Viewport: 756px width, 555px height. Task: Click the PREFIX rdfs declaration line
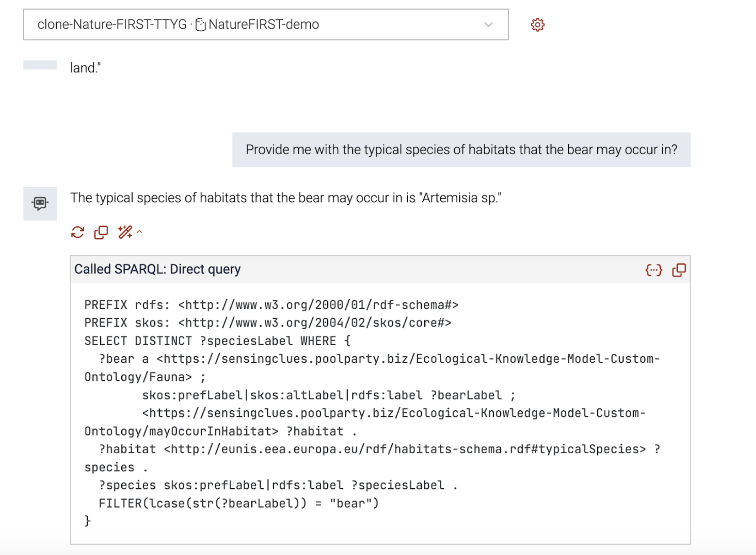(271, 305)
